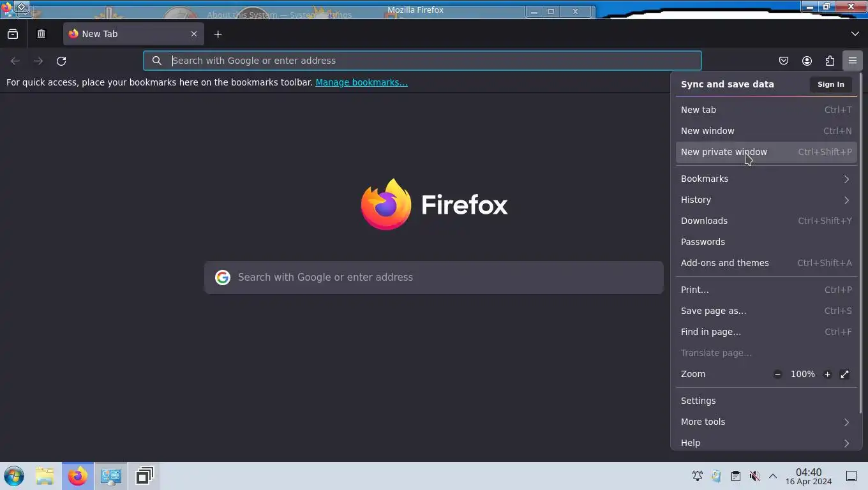Select New private window menu entry
868x490 pixels.
766,152
